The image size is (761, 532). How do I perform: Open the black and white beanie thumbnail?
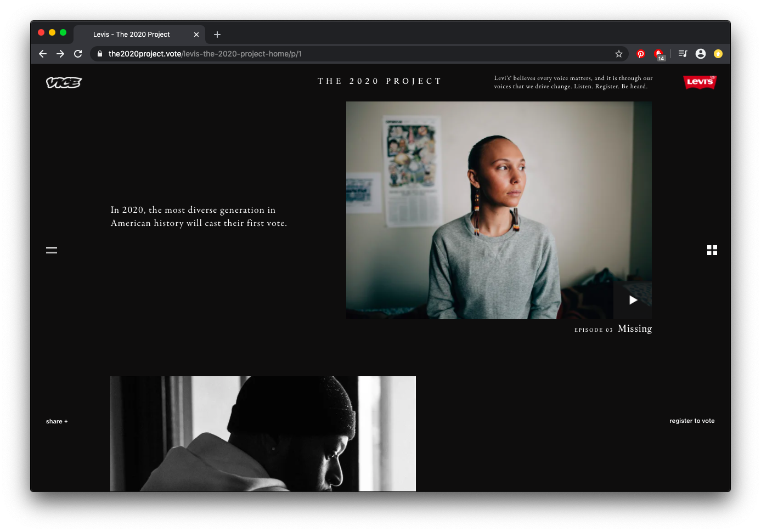tap(263, 433)
